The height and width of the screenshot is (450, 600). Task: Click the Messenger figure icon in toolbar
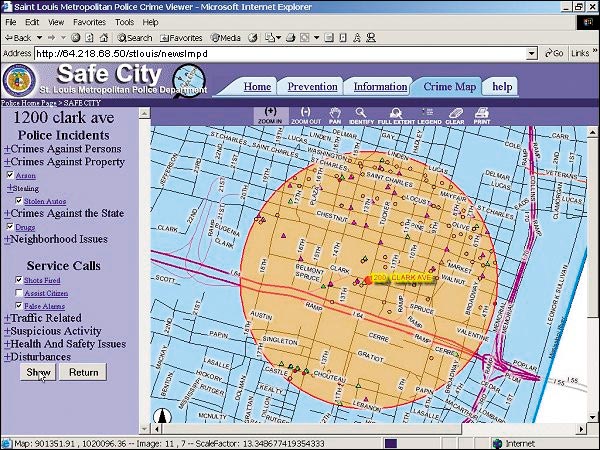tap(371, 38)
